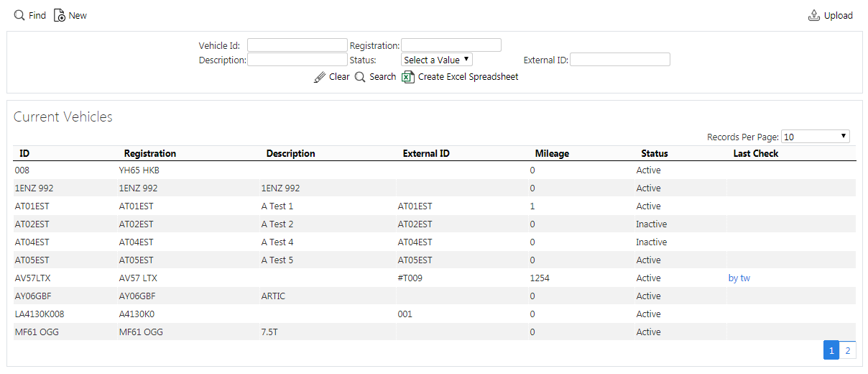Image resolution: width=868 pixels, height=374 pixels.
Task: Focus the Vehicle Id input field
Action: (297, 45)
